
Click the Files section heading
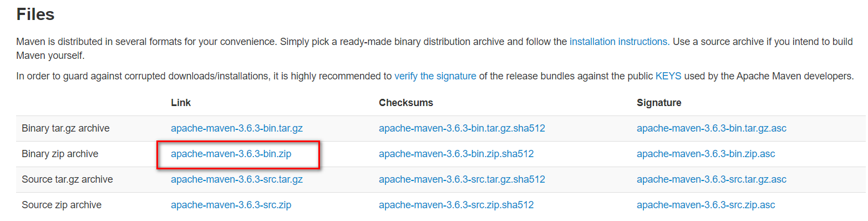point(35,14)
